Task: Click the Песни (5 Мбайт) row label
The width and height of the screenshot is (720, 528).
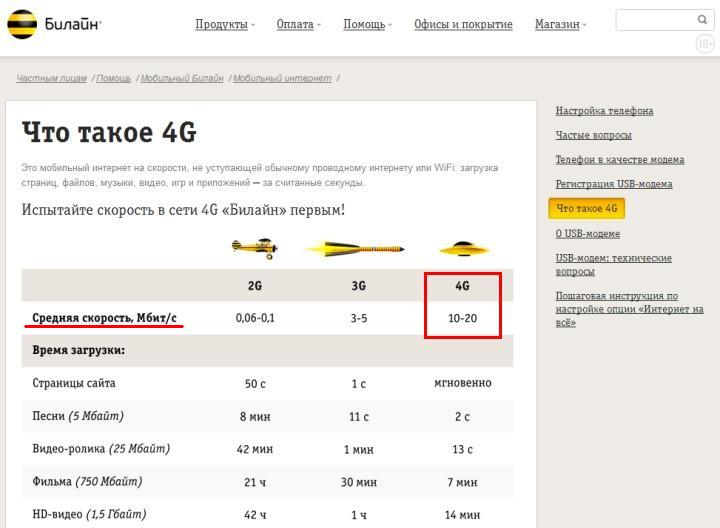Action: point(78,416)
